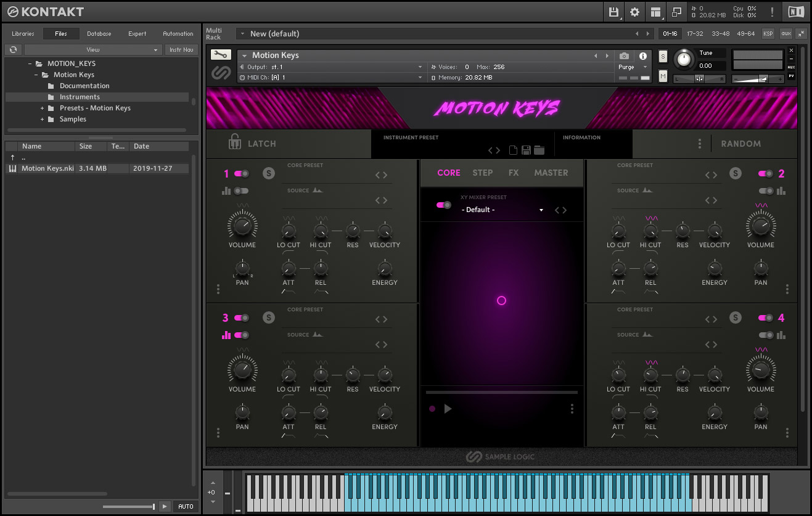Click the XY mixer record dot
This screenshot has height=516, width=812.
coord(432,409)
